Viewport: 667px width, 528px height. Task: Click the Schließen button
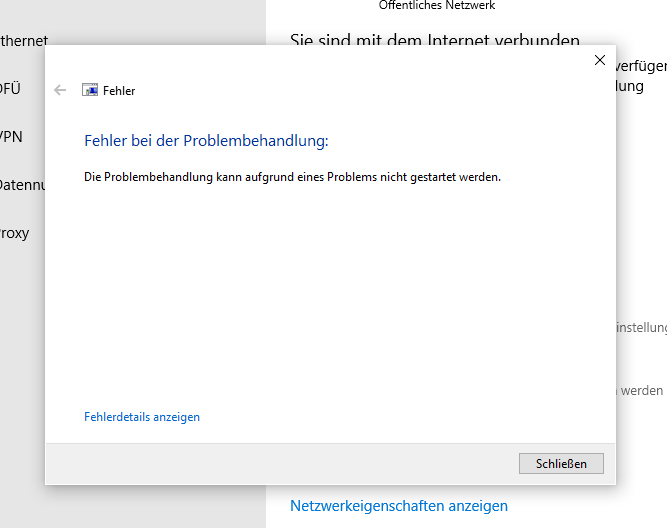(561, 463)
